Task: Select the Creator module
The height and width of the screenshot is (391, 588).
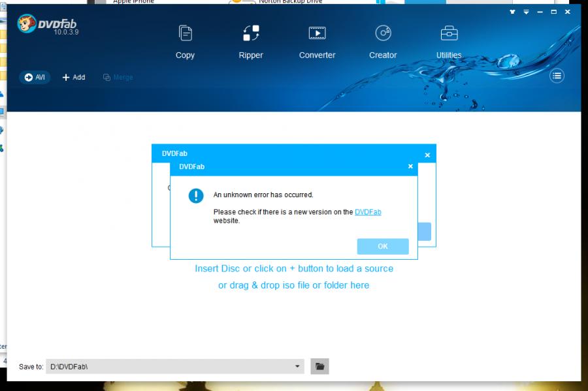Action: click(x=383, y=42)
